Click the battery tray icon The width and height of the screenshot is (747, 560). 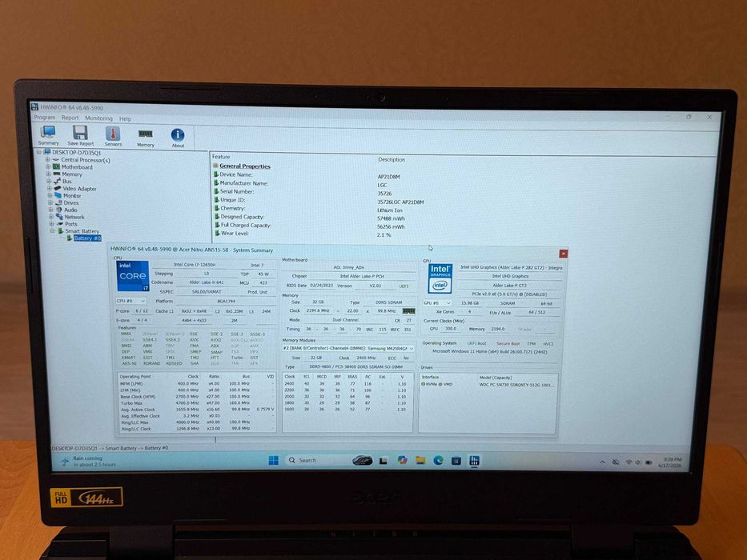(649, 462)
